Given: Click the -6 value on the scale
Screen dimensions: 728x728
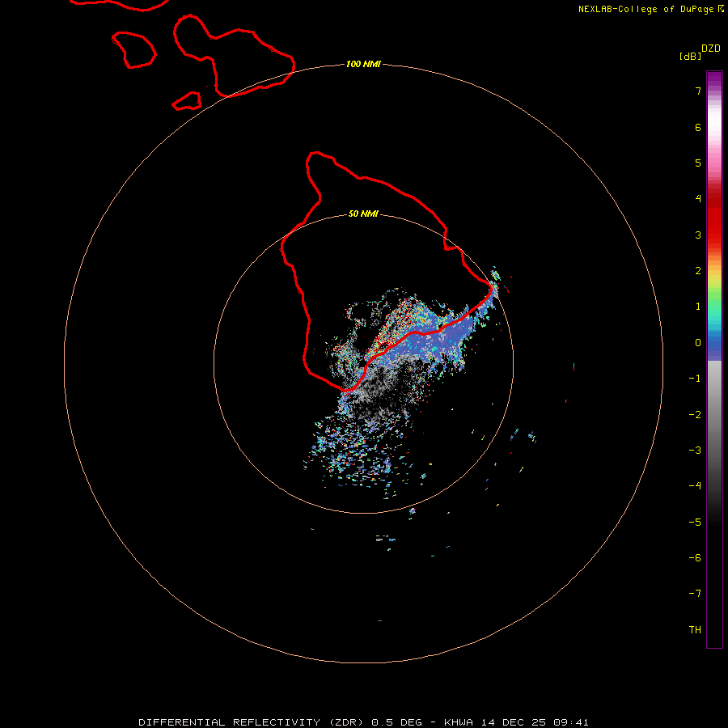Looking at the screenshot, I should (695, 558).
